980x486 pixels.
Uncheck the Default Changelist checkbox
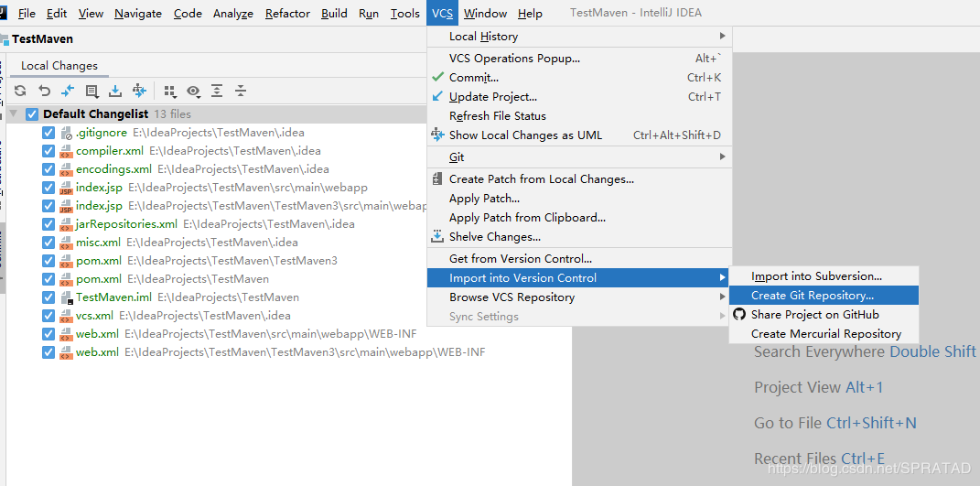point(32,114)
